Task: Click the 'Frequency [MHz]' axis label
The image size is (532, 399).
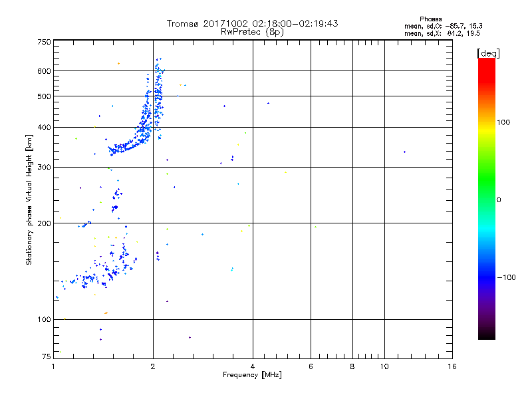Action: coord(252,375)
